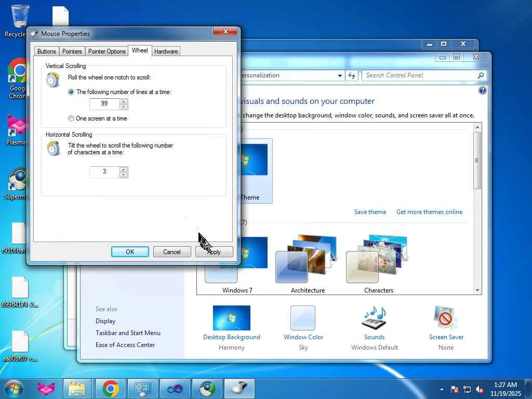Open Taskbar and Start Menu link
Image resolution: width=532 pixels, height=399 pixels.
pyautogui.click(x=128, y=333)
